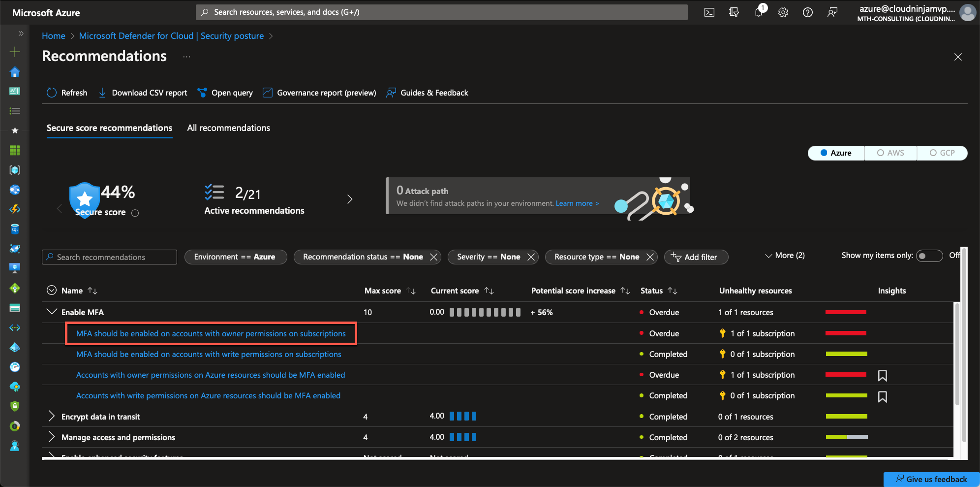Open the Cloud Shell icon
The image size is (980, 487).
click(709, 12)
